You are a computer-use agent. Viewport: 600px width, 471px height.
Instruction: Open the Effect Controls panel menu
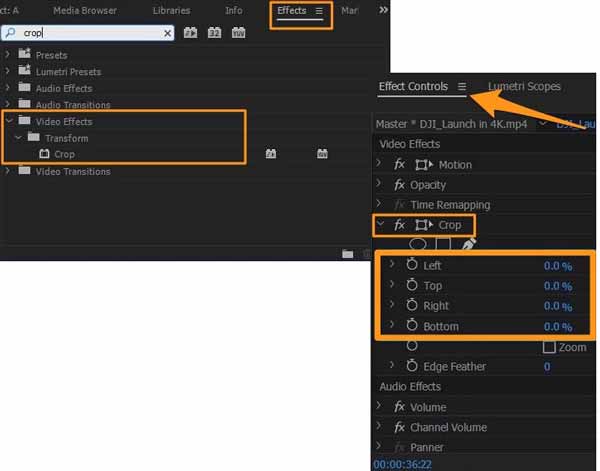pyautogui.click(x=462, y=87)
